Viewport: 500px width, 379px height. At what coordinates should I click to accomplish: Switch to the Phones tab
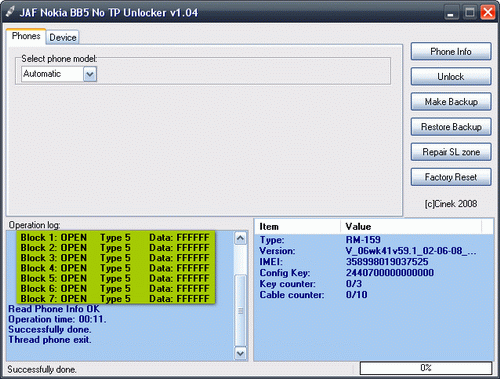pos(26,36)
